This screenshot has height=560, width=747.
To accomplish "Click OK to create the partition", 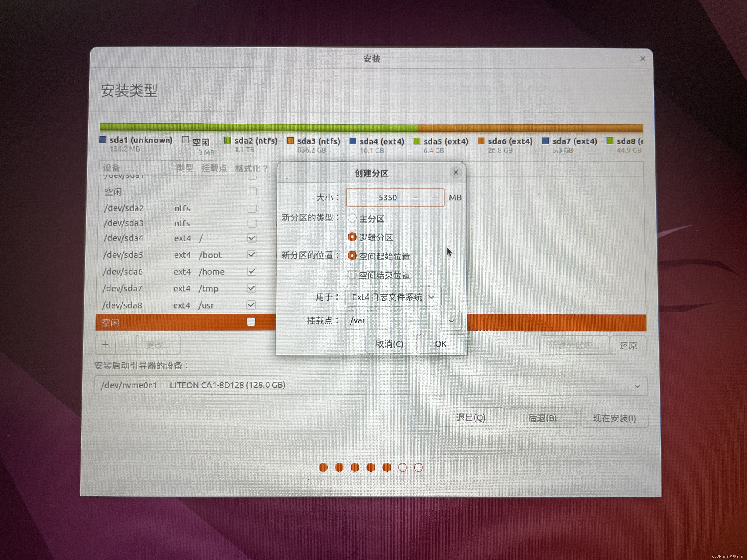I will click(x=441, y=344).
